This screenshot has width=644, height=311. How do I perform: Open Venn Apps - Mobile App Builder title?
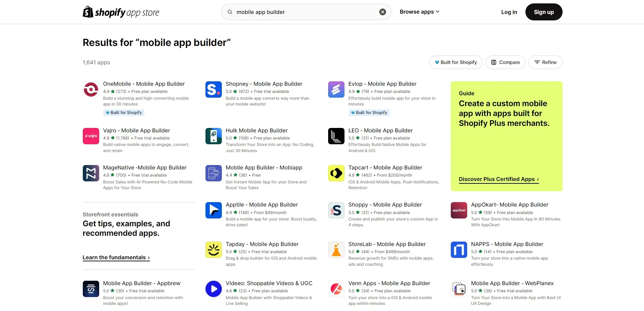[x=389, y=283]
